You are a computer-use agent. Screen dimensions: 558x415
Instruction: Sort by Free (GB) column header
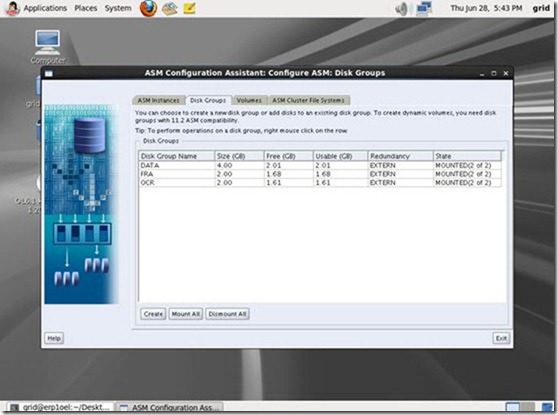tap(289, 156)
